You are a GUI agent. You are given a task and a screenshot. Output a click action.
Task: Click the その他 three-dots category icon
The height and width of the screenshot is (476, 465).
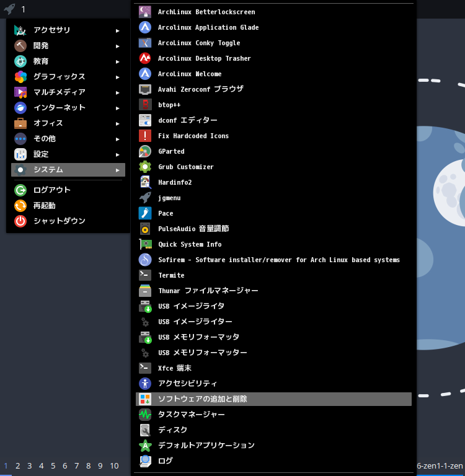click(20, 139)
